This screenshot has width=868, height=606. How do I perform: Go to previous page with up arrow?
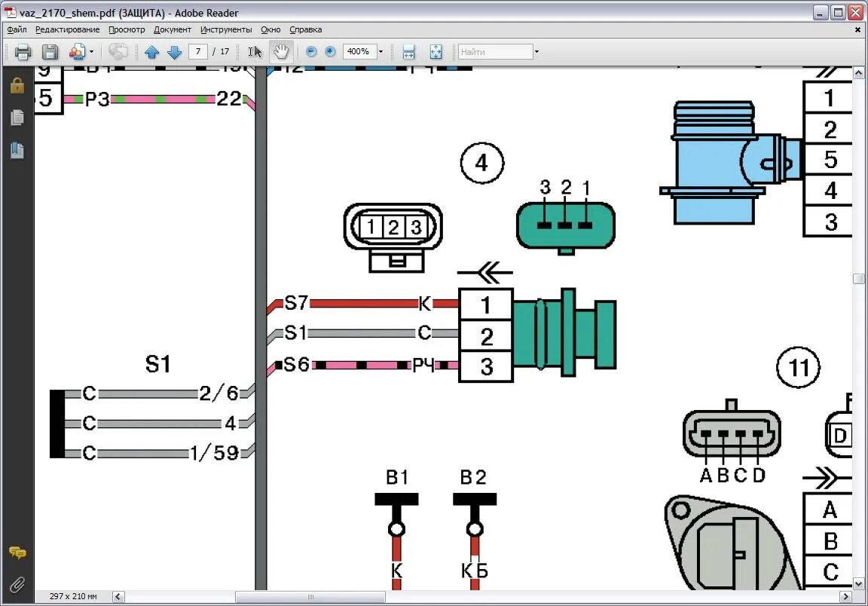coord(151,52)
